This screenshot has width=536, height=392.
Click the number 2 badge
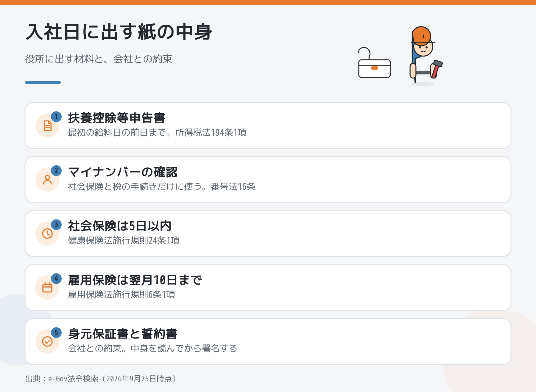(x=56, y=171)
